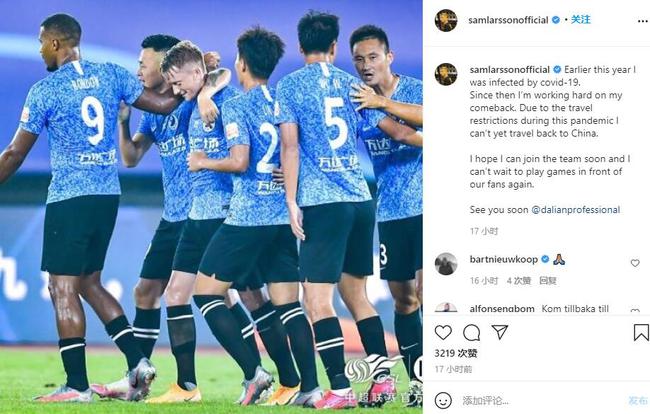This screenshot has height=414, width=650.
Task: Open alfonsengbom username link
Action: (502, 309)
